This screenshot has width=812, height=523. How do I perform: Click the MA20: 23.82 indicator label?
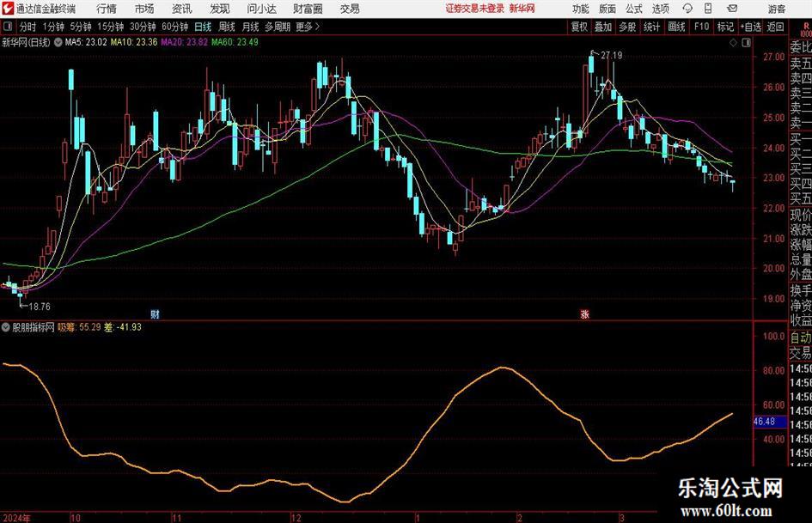coord(185,42)
